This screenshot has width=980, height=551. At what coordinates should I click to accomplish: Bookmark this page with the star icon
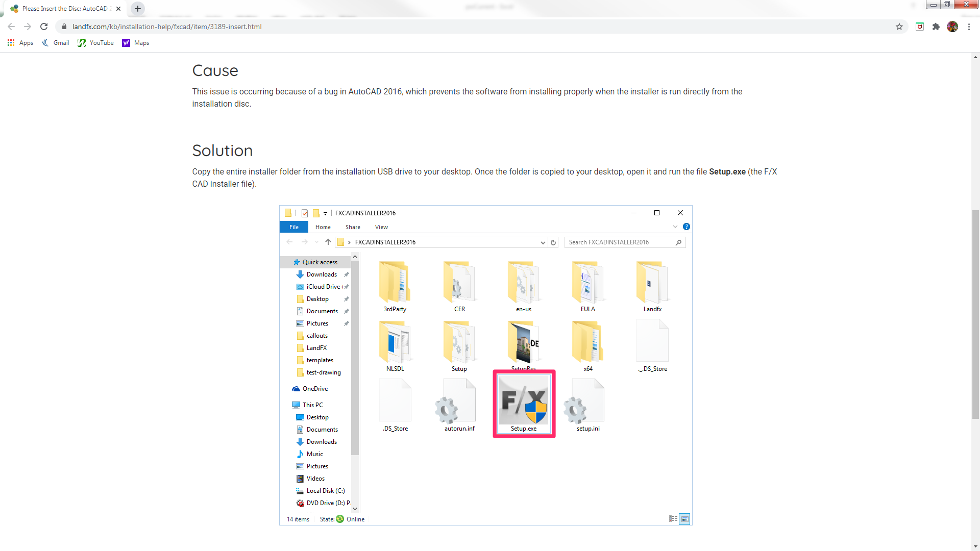coord(899,27)
